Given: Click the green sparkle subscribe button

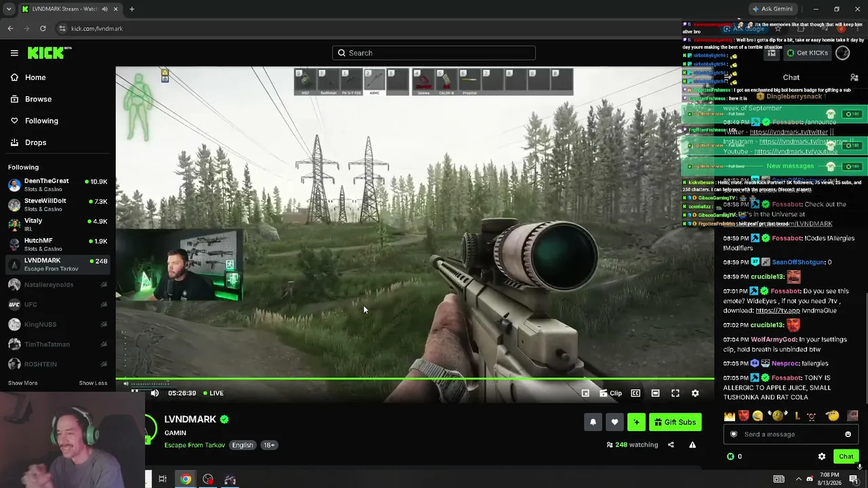Looking at the screenshot, I should pos(636,422).
